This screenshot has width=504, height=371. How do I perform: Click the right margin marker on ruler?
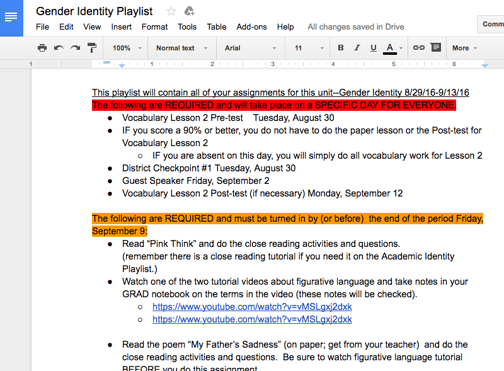pos(485,65)
